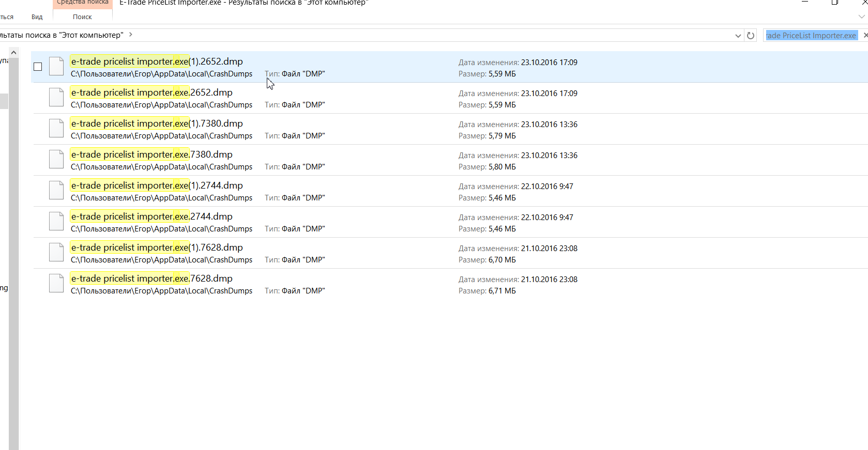This screenshot has height=450, width=868.
Task: Click file icon of exe(1).7628.dmp
Action: [x=56, y=252]
